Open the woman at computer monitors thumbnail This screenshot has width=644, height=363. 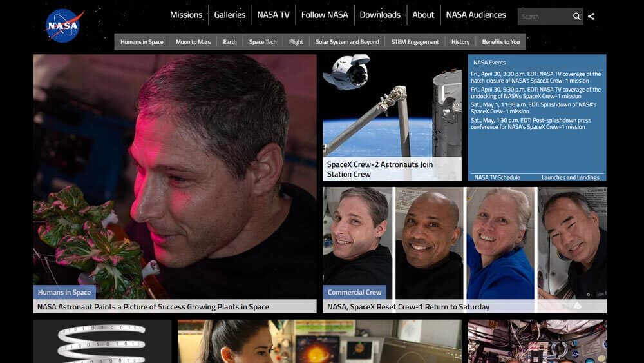click(319, 341)
